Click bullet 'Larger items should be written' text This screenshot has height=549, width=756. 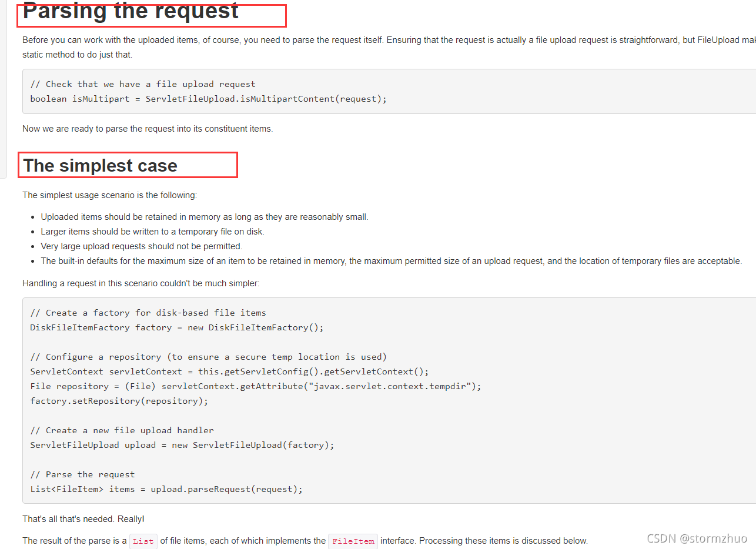point(152,232)
